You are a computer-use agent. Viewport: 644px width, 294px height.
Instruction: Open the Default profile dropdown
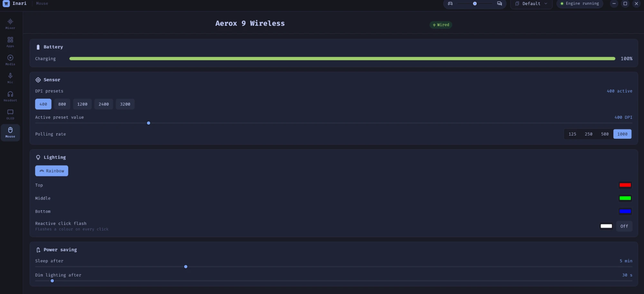coord(531,4)
